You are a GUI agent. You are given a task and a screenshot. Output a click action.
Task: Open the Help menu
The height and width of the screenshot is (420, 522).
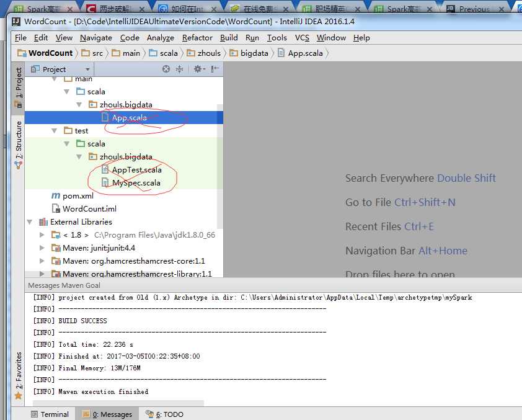(x=361, y=38)
